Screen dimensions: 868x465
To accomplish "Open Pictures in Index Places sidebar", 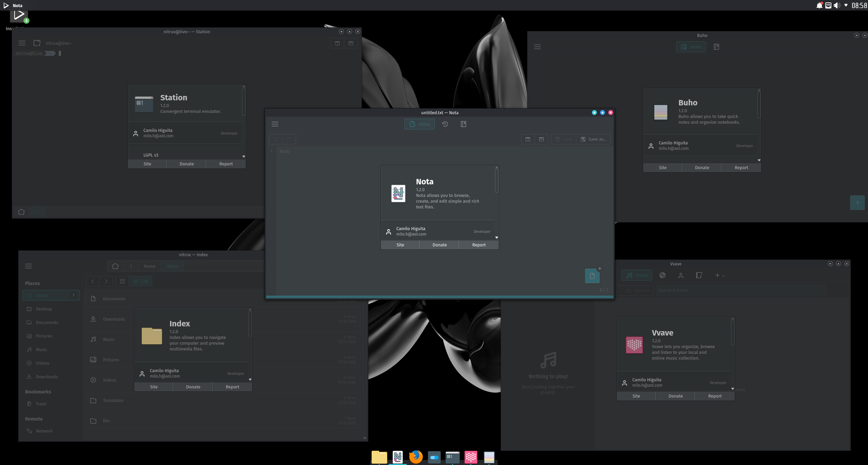I will 51,336.
